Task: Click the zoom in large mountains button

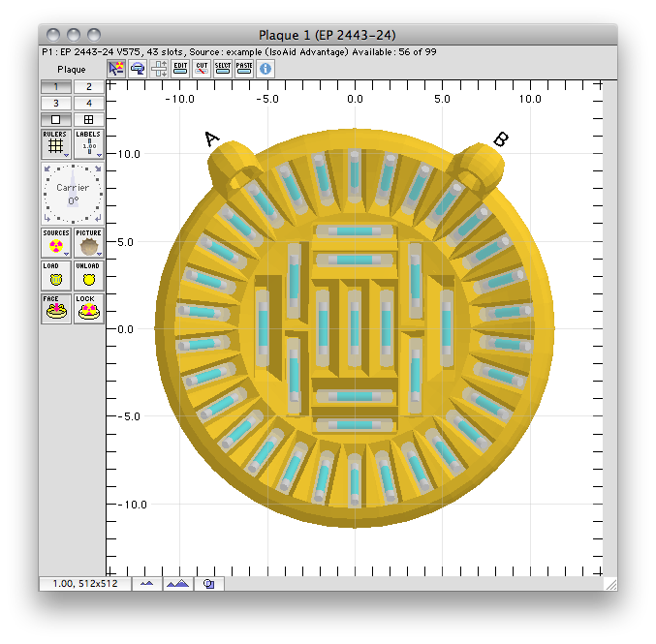Action: coord(177,584)
